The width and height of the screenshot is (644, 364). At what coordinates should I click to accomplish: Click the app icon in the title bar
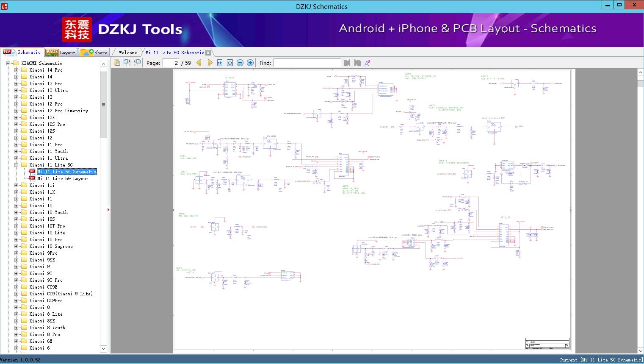4,6
